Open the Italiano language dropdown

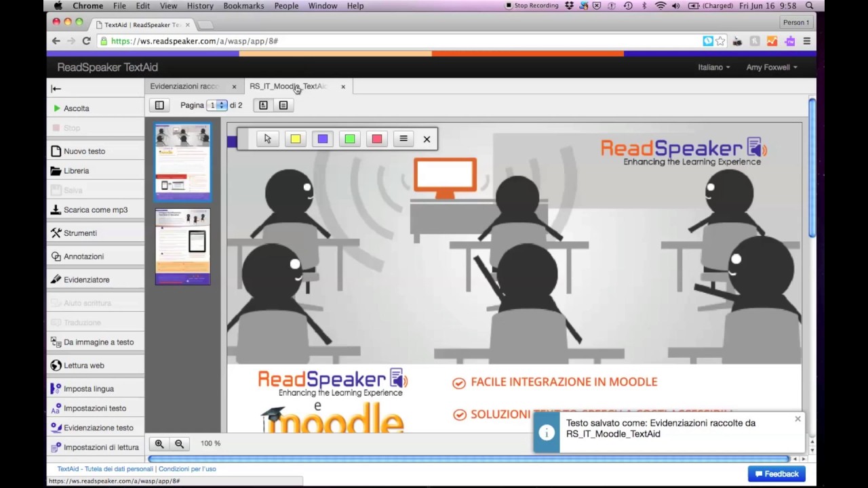coord(714,67)
